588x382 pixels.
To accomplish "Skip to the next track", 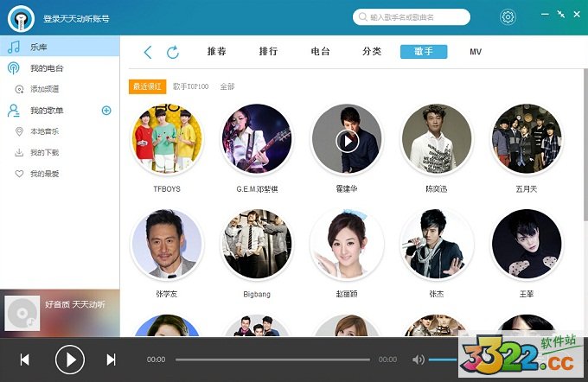I will (x=111, y=360).
